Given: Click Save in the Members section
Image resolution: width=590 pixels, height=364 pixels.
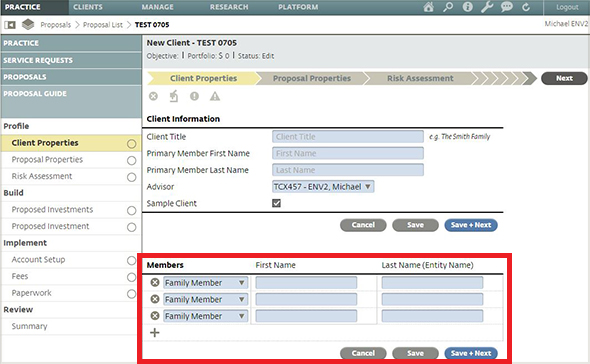Looking at the screenshot, I should 415,353.
